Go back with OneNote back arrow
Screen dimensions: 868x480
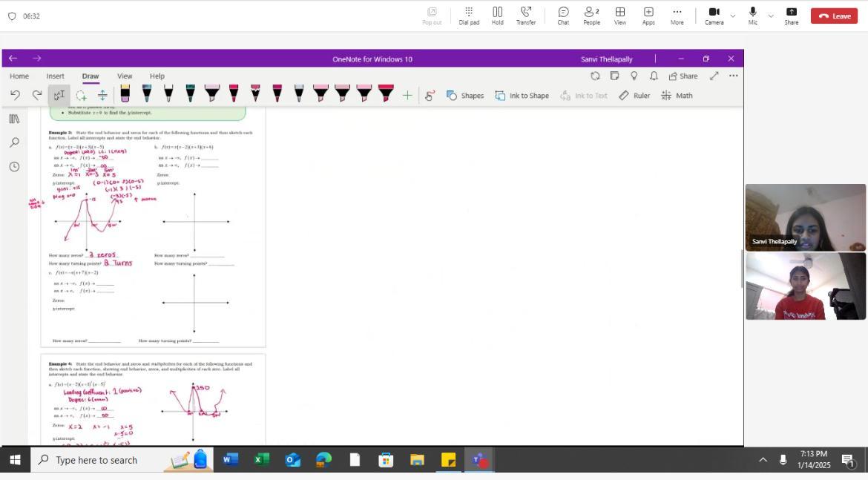click(13, 58)
